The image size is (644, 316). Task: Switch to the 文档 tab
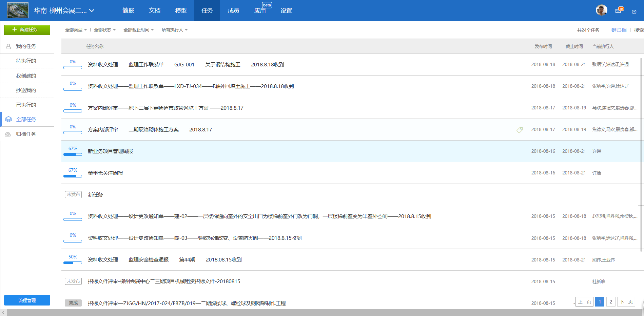(154, 10)
